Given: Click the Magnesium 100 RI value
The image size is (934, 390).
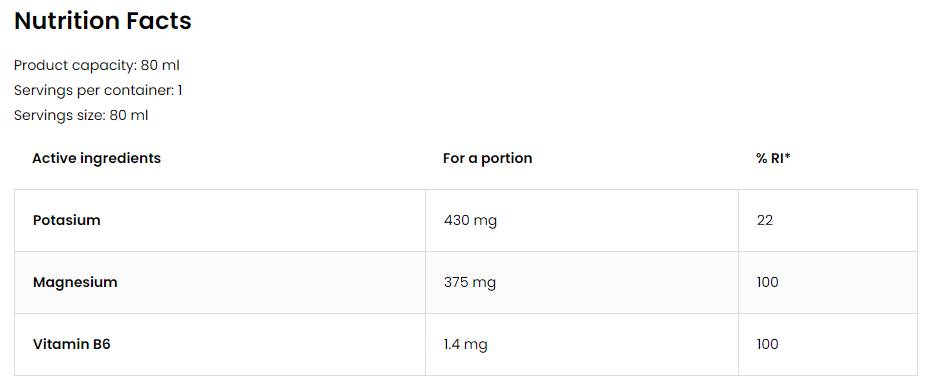Looking at the screenshot, I should coord(767,282).
